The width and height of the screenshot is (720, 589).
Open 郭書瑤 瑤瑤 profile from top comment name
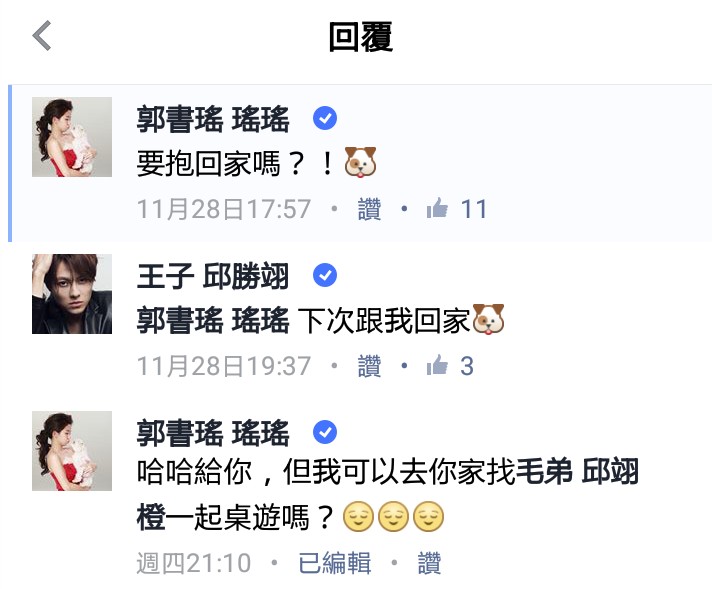point(213,119)
